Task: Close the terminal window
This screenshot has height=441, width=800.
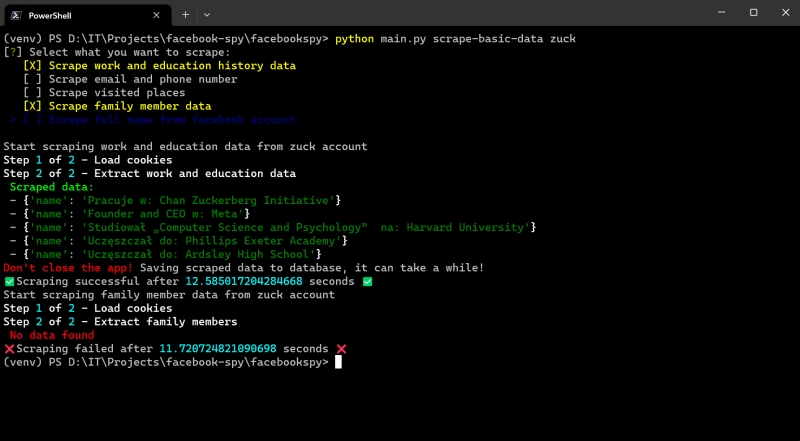Action: 785,13
